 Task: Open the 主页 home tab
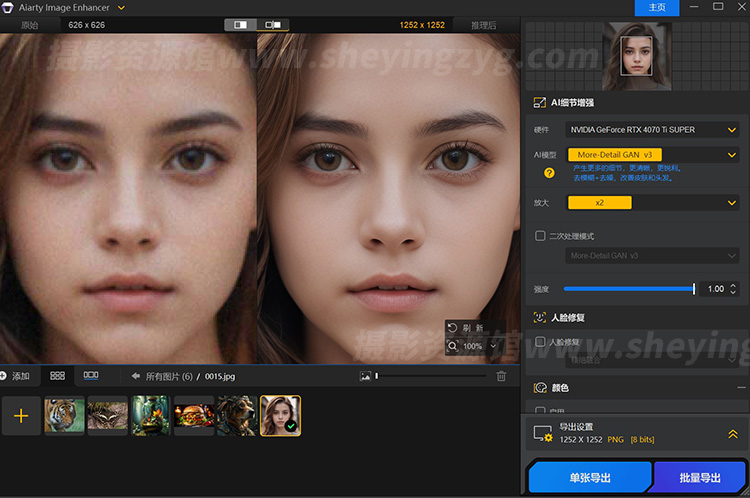tap(657, 7)
